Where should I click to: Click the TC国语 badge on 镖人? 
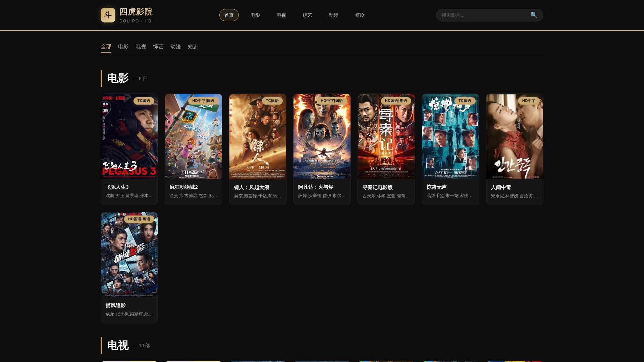[272, 101]
